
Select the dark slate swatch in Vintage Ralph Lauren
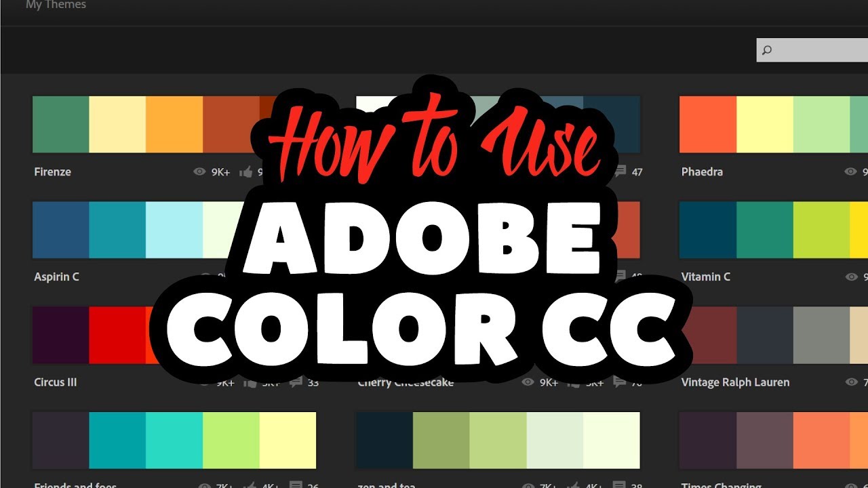[x=765, y=335]
